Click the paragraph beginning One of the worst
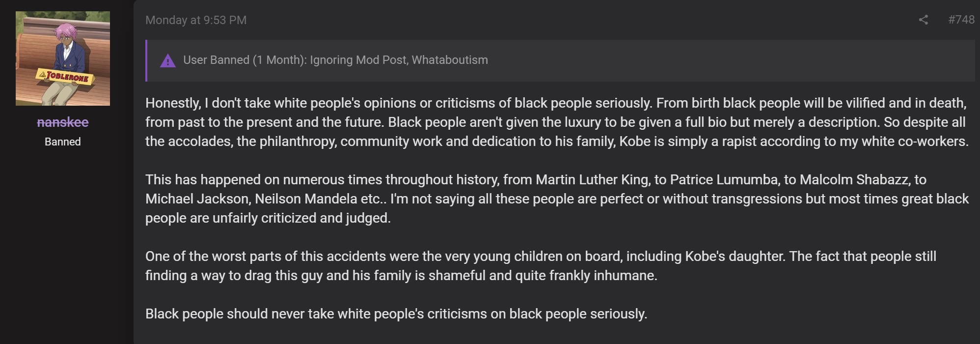 tap(541, 266)
